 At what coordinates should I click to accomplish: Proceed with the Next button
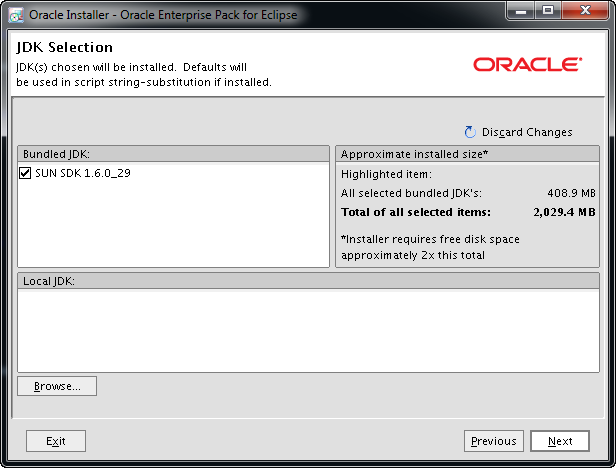pos(560,441)
